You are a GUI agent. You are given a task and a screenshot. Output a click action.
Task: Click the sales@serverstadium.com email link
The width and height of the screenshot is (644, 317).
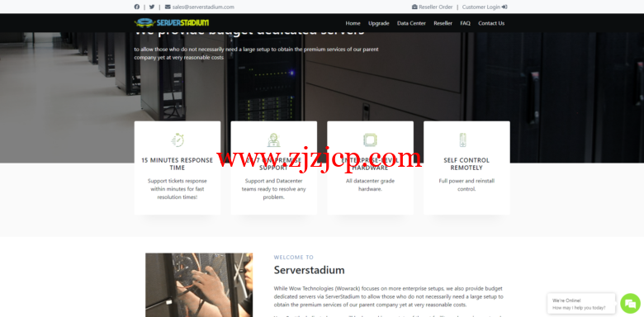(x=203, y=7)
